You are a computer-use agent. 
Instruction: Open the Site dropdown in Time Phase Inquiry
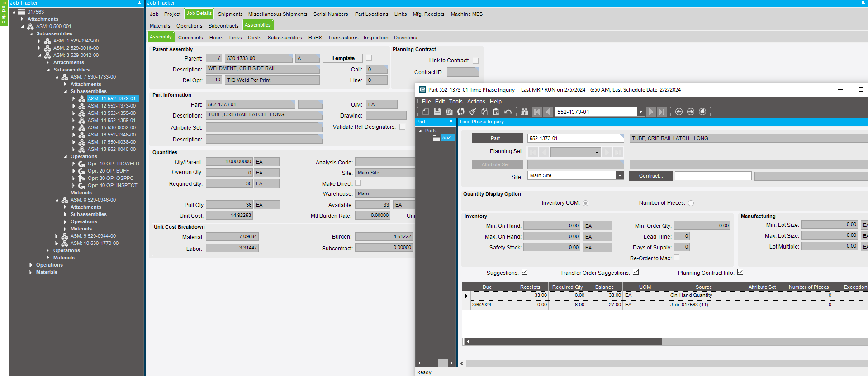620,176
